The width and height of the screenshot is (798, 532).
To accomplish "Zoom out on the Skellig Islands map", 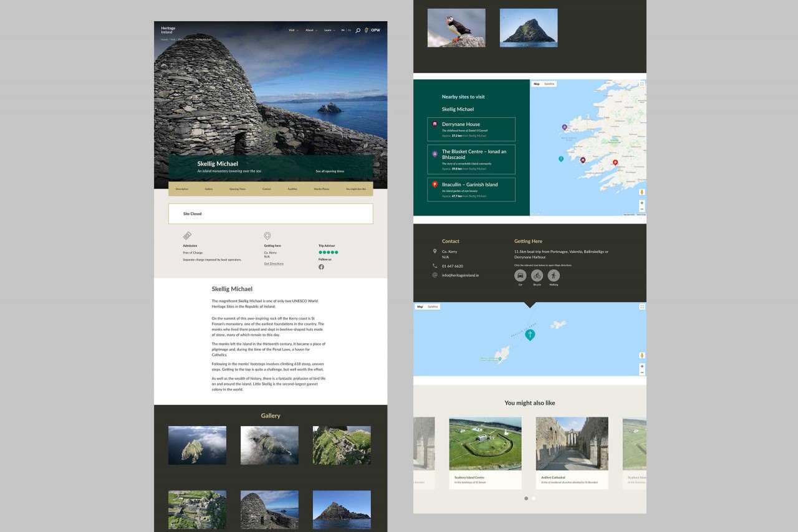I will click(x=642, y=373).
